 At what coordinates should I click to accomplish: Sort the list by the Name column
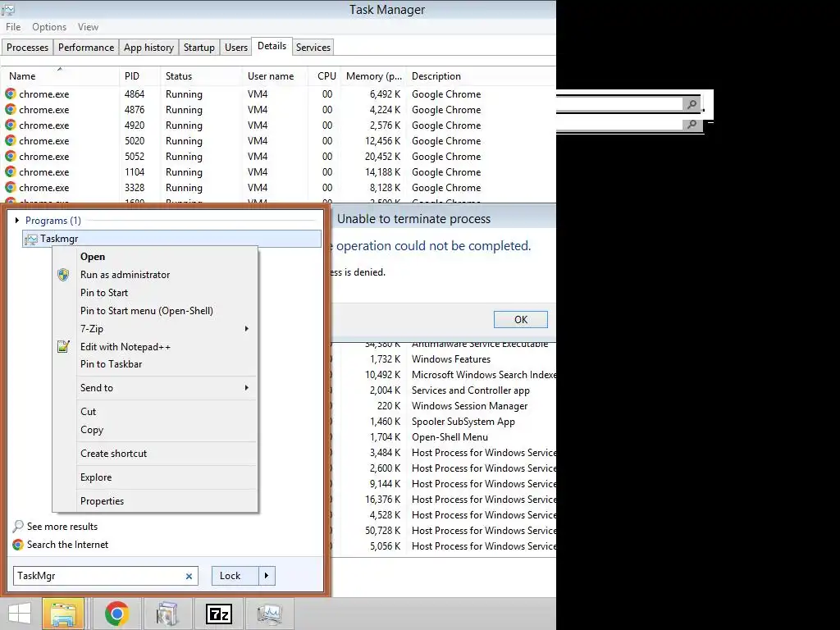click(x=60, y=76)
